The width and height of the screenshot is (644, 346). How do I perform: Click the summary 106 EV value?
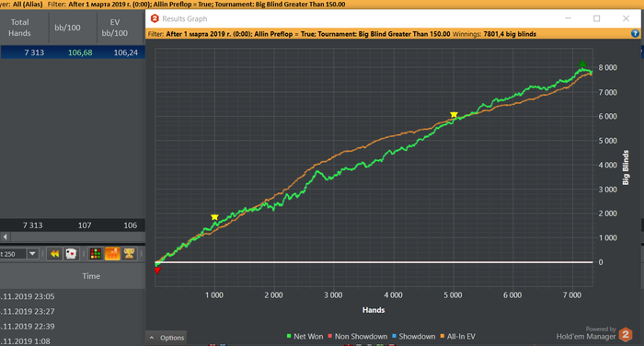tap(131, 225)
